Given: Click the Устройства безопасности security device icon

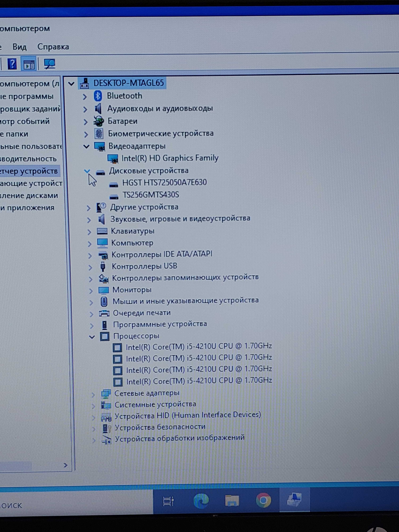Looking at the screenshot, I should [x=107, y=428].
